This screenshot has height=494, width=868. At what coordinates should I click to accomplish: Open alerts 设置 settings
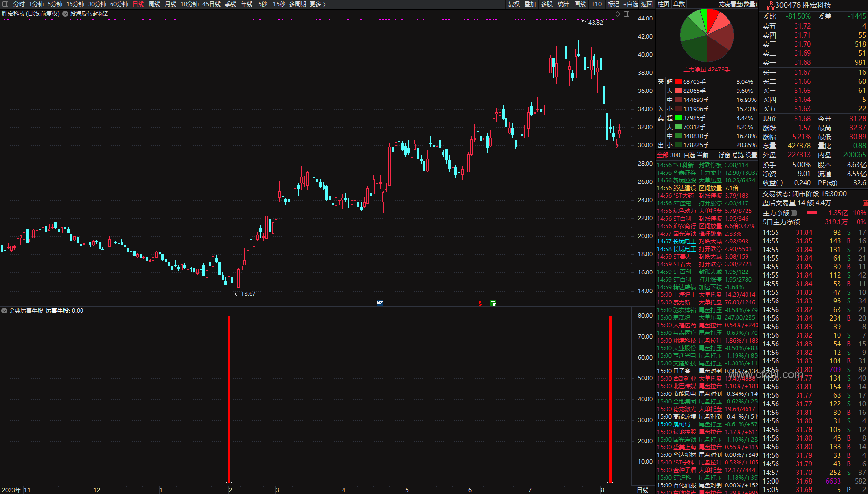[x=751, y=155]
